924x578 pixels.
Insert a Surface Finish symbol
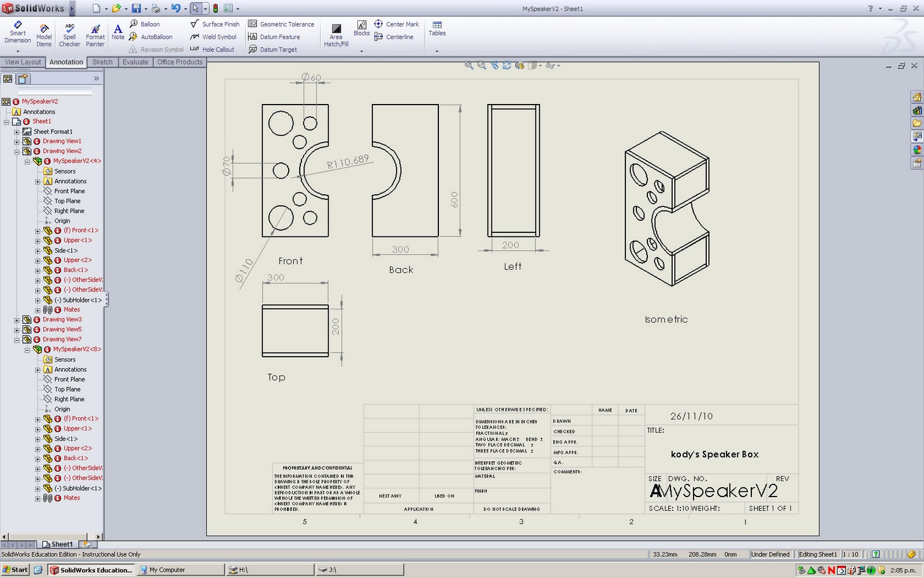pyautogui.click(x=215, y=24)
